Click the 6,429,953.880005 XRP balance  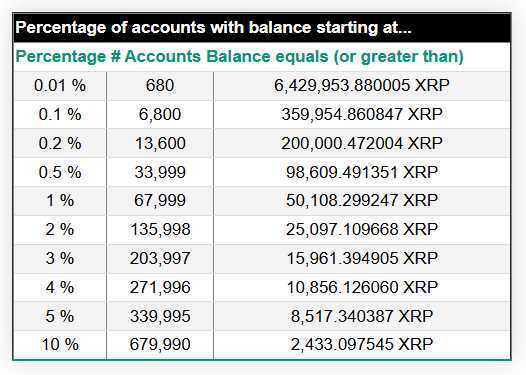pos(362,86)
